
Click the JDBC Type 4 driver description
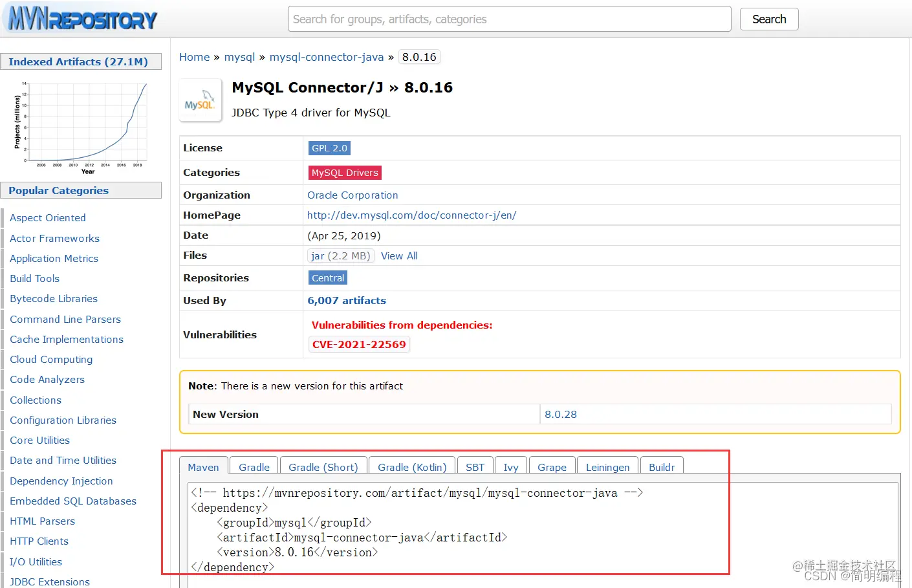click(x=311, y=113)
